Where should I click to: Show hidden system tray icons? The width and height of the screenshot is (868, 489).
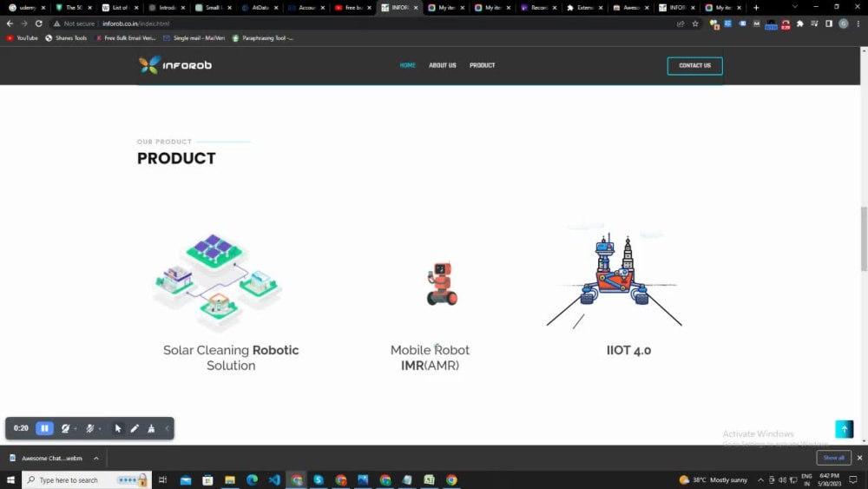(760, 479)
